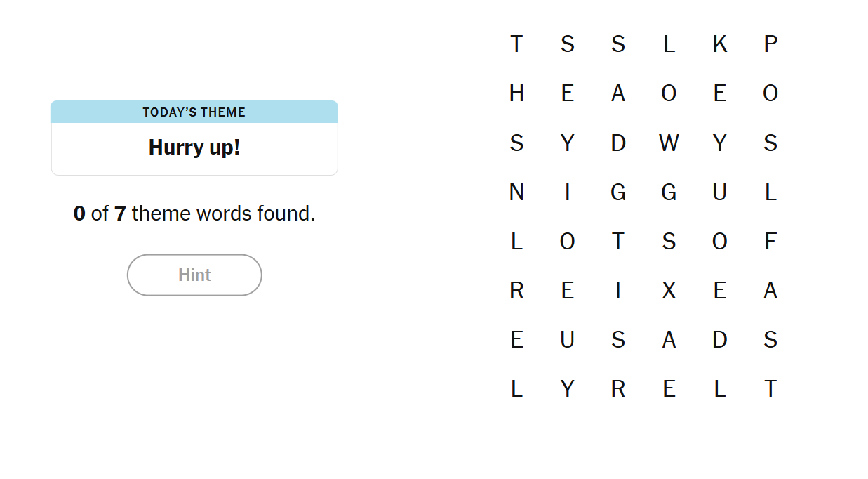This screenshot has height=479, width=868.
Task: Click the Hint button
Action: coord(194,275)
